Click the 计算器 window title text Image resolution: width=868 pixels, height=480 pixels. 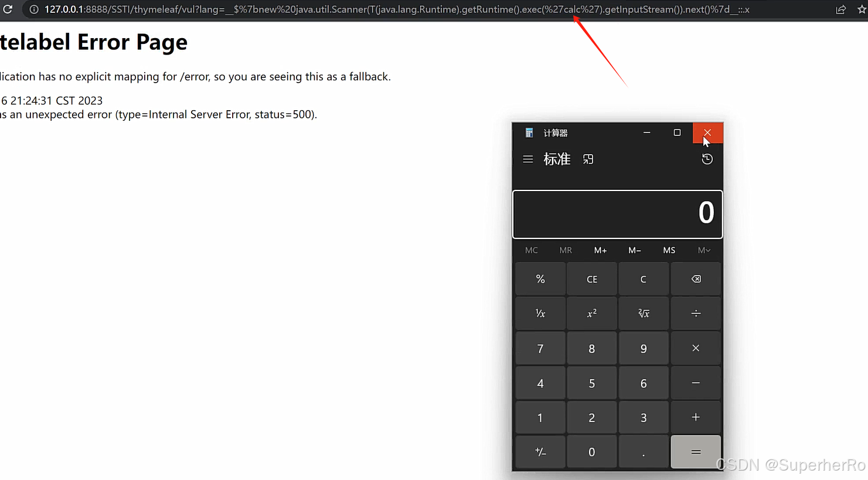click(x=556, y=133)
